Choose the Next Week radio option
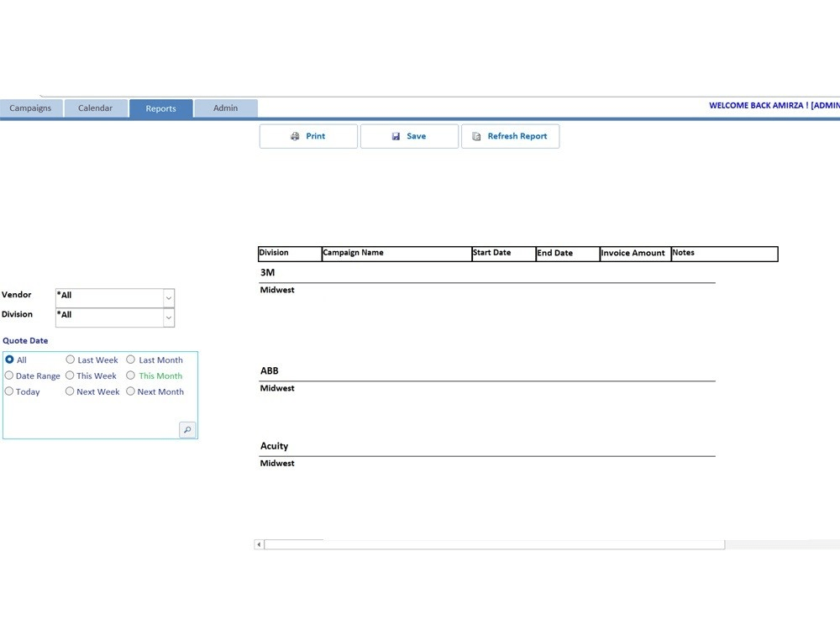The height and width of the screenshot is (630, 840). (x=70, y=391)
